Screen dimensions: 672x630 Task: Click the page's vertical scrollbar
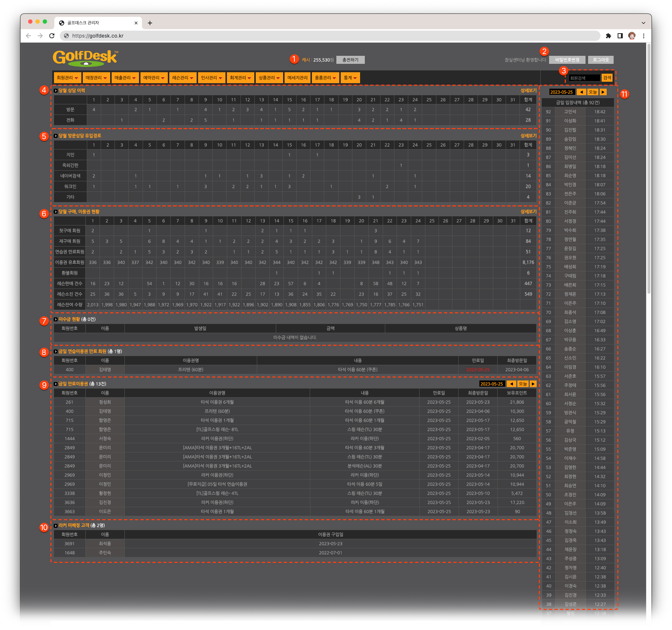649,168
